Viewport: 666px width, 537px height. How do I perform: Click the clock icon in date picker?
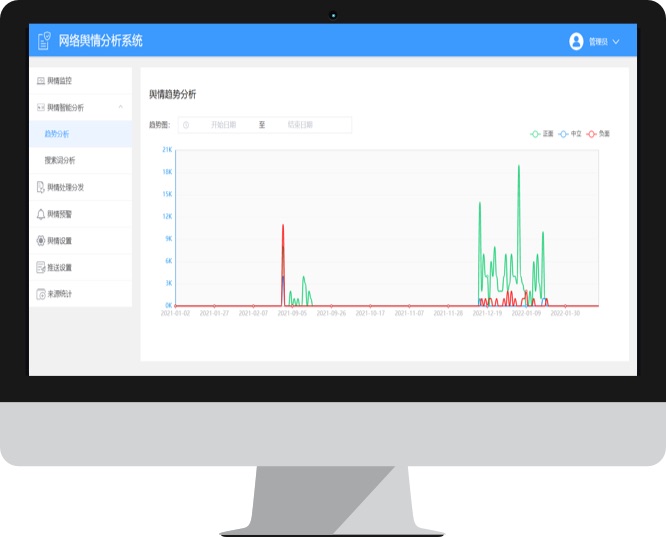[186, 125]
